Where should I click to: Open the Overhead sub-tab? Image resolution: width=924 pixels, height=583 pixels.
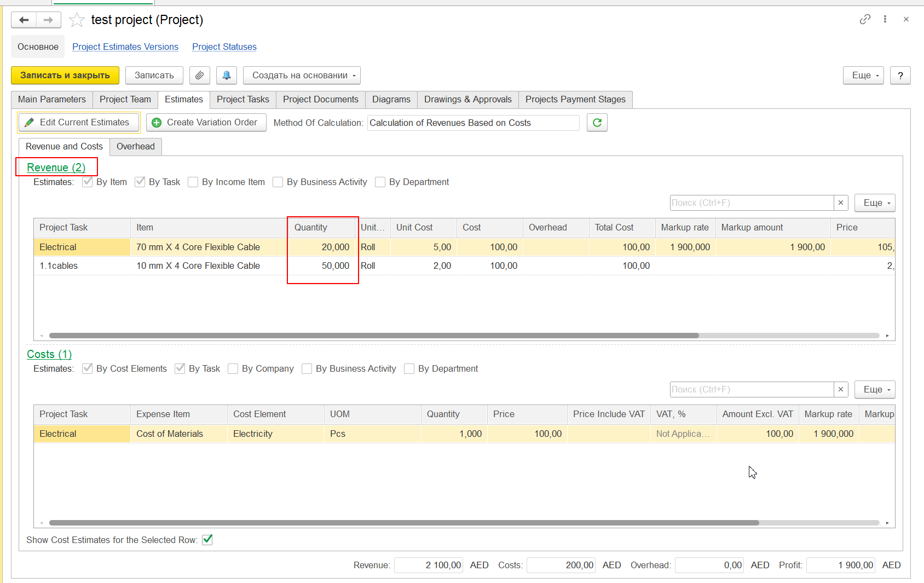click(x=135, y=147)
